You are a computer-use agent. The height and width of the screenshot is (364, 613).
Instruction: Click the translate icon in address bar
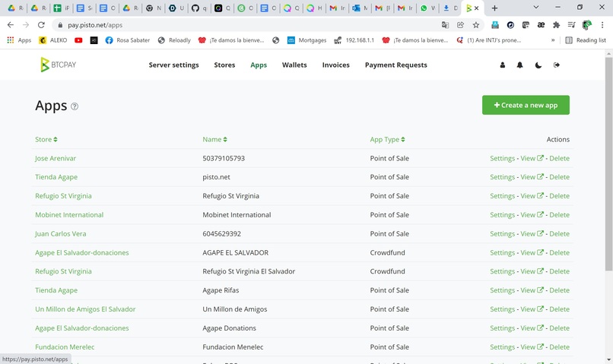[x=445, y=25]
